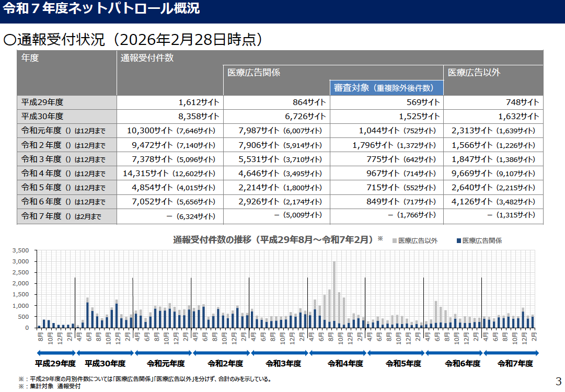Select the cell － (1,766サイト)
Image resolution: width=565 pixels, height=392 pixels.
[x=387, y=216]
